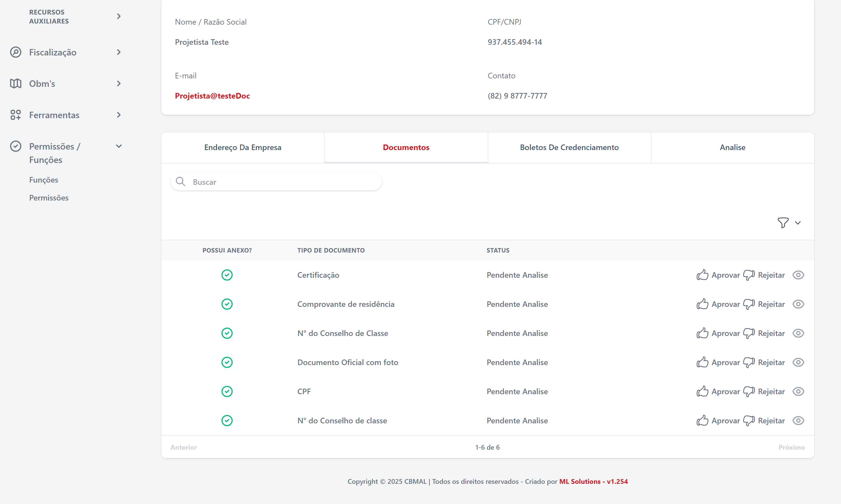Collapse the Permissões / Funções section chevron
841x504 pixels.
point(119,146)
